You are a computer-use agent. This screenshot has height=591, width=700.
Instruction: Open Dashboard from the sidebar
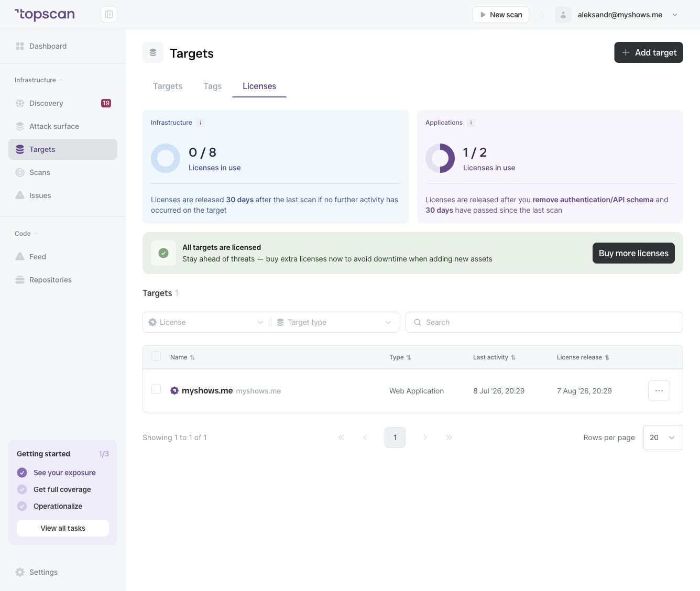coord(63,46)
